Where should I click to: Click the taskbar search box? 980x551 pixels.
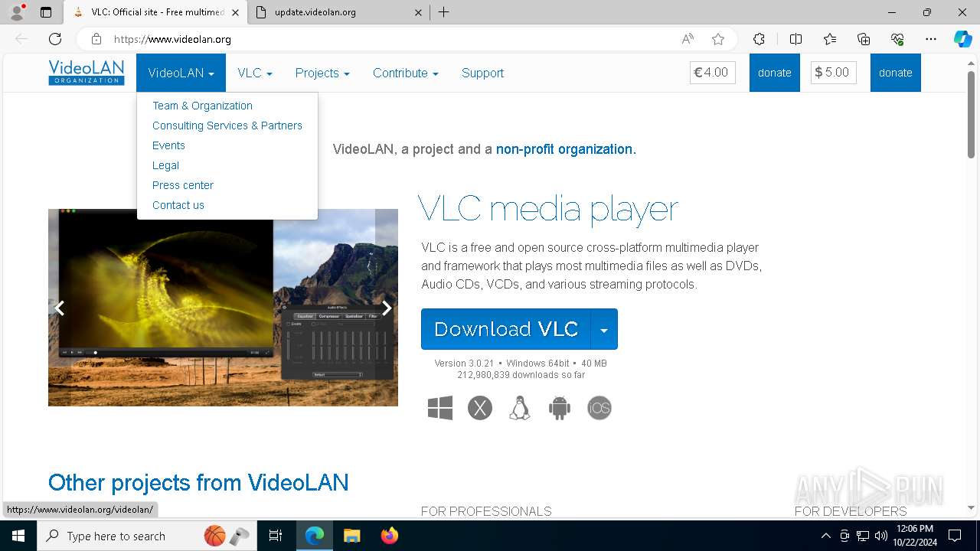(x=149, y=536)
